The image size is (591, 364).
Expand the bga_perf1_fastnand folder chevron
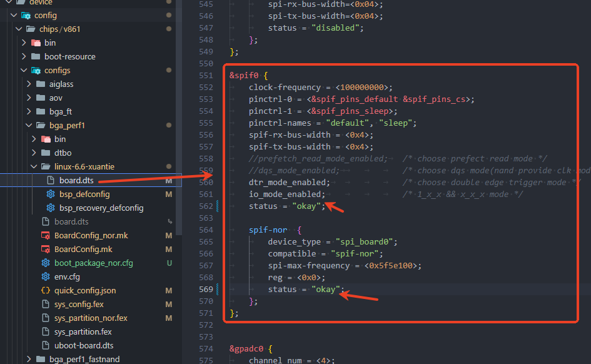[x=29, y=360]
